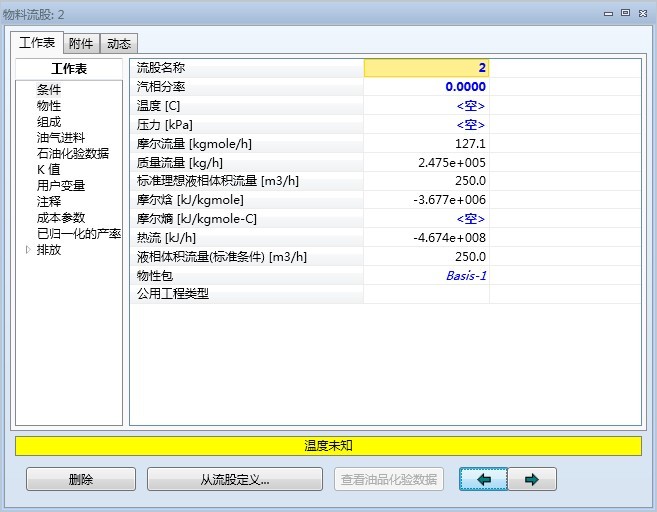The width and height of the screenshot is (657, 512).
Task: Click the 从流股定义... button
Action: pyautogui.click(x=234, y=480)
